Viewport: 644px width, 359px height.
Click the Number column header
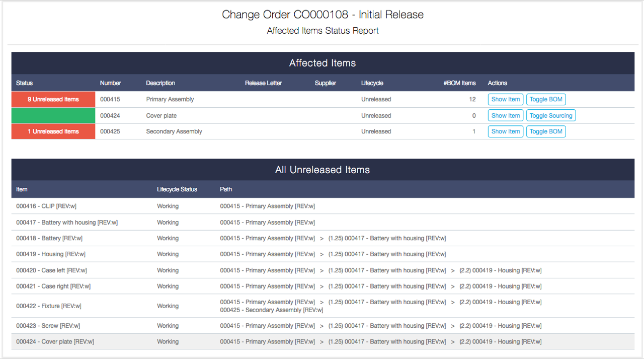[x=111, y=83]
